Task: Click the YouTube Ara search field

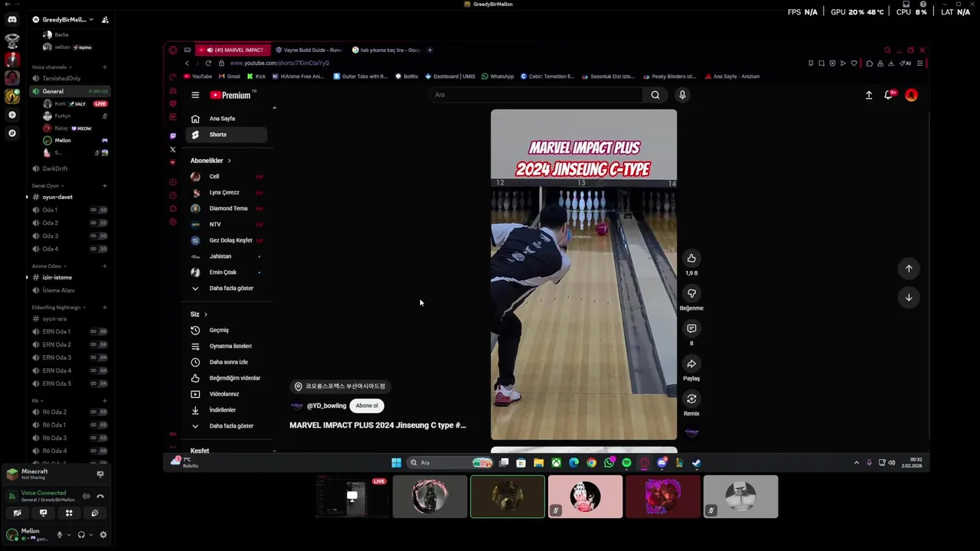Action: click(536, 95)
